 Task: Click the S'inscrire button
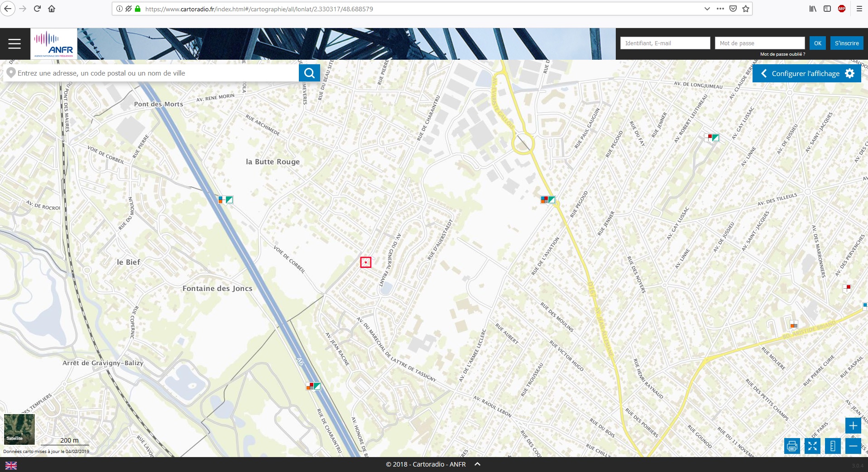click(x=846, y=43)
